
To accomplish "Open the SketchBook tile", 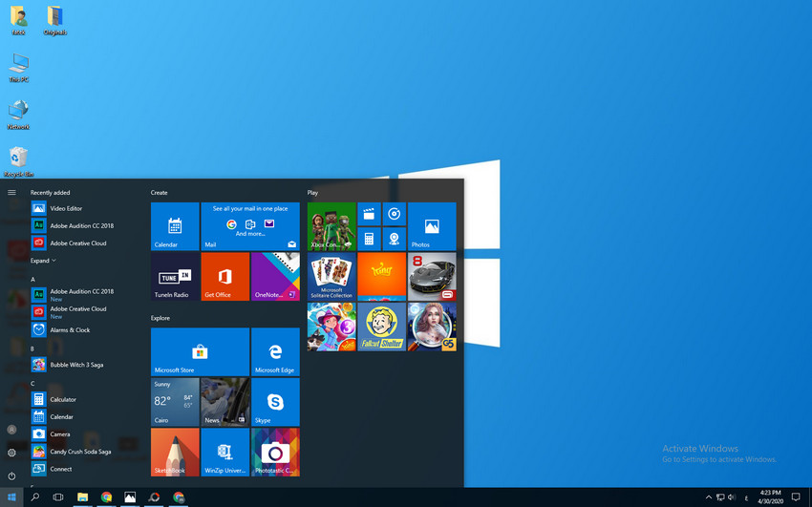I will coord(175,453).
